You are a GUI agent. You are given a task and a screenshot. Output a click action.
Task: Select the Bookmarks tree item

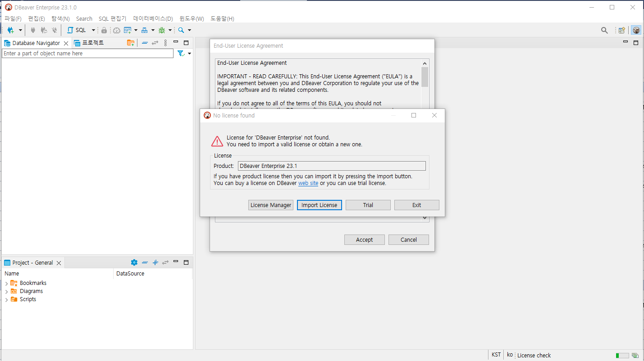click(x=33, y=283)
